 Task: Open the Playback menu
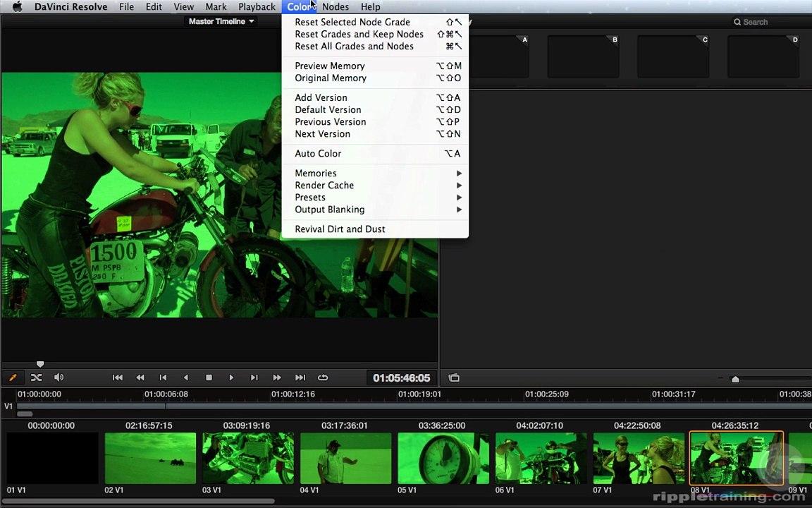tap(257, 7)
